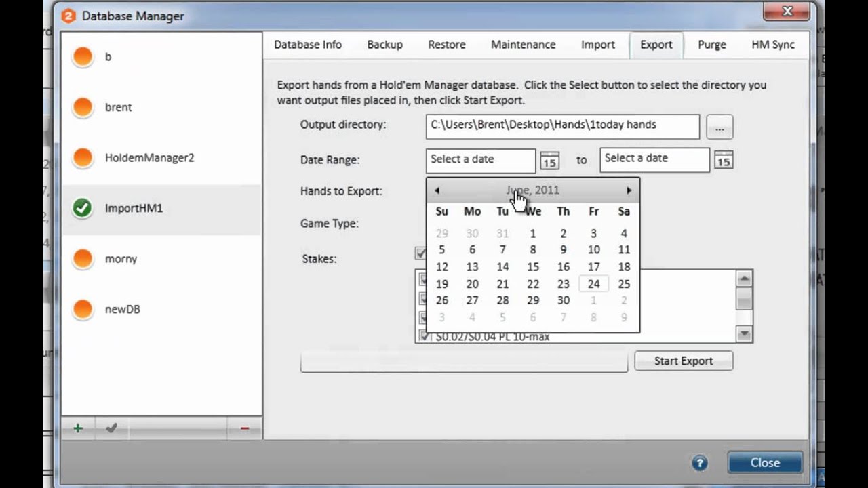Select the 'newDB' database in the list
868x488 pixels.
click(161, 309)
